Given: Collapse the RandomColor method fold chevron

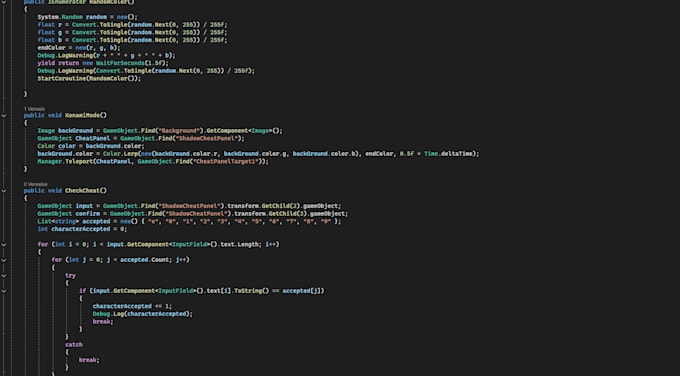Looking at the screenshot, I should (x=4, y=2).
